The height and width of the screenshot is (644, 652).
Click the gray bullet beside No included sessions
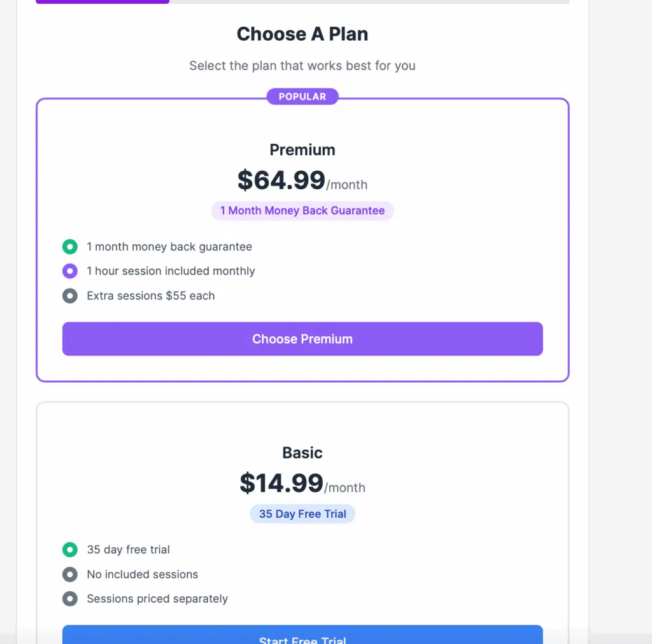70,575
